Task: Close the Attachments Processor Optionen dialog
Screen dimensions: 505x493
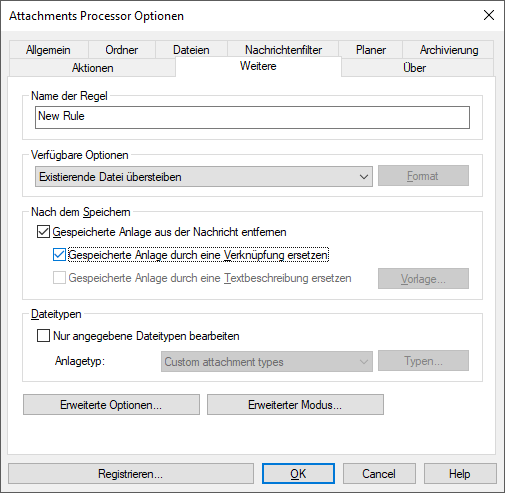Action: [489, 15]
